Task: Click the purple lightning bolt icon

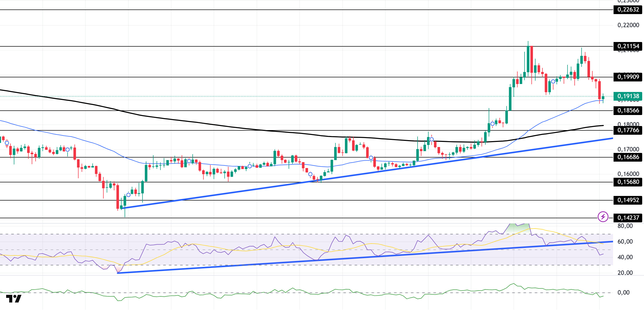Action: pos(603,217)
